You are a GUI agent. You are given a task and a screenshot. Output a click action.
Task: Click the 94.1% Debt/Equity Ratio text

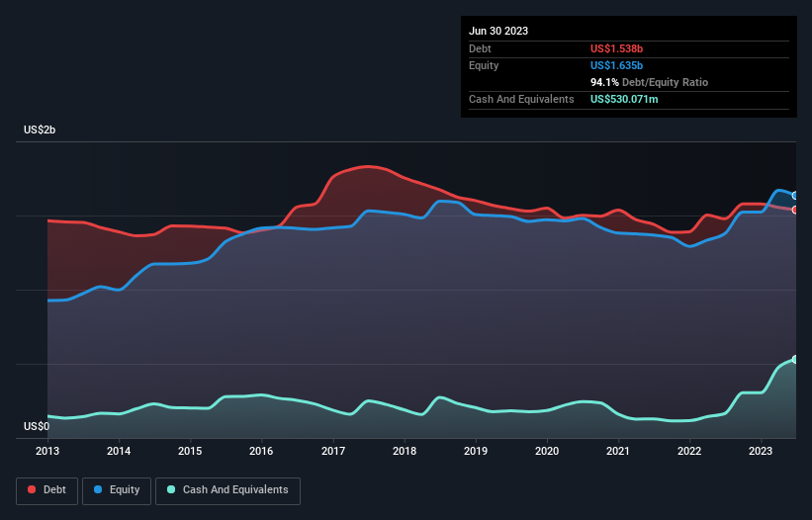[649, 82]
